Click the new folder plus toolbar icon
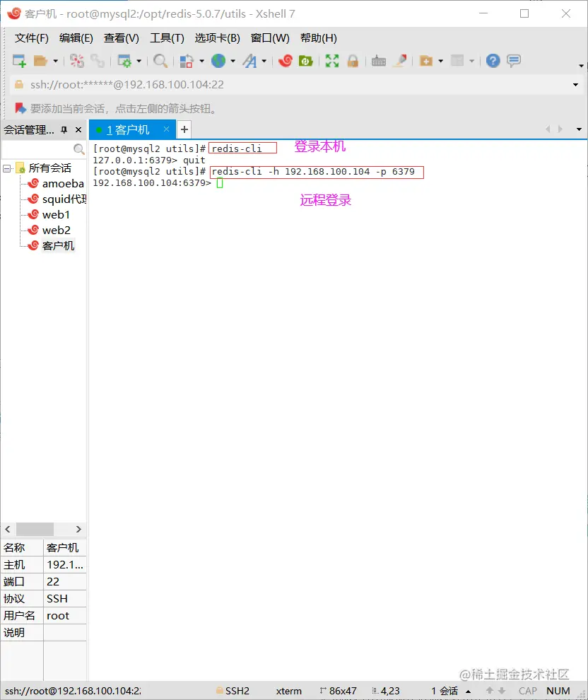The width and height of the screenshot is (588, 700). click(426, 61)
